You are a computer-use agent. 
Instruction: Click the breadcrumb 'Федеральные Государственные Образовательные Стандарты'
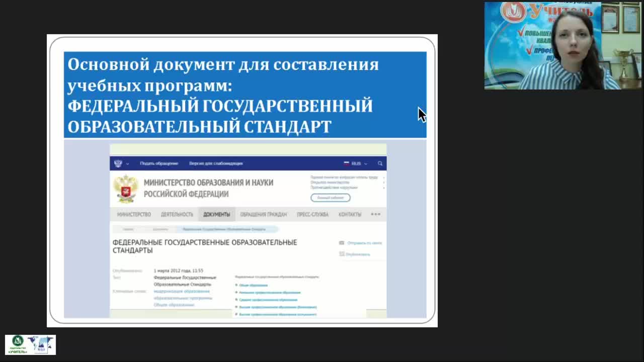pos(224,229)
